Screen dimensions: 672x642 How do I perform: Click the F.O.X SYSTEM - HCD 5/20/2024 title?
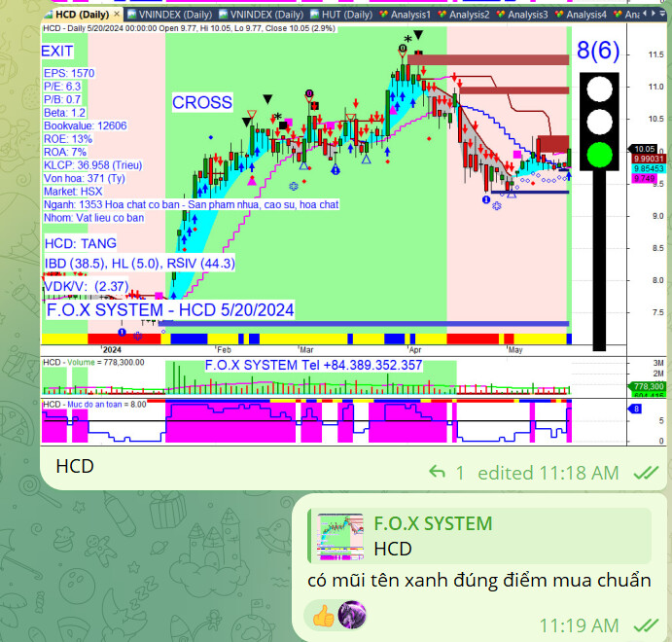(170, 310)
